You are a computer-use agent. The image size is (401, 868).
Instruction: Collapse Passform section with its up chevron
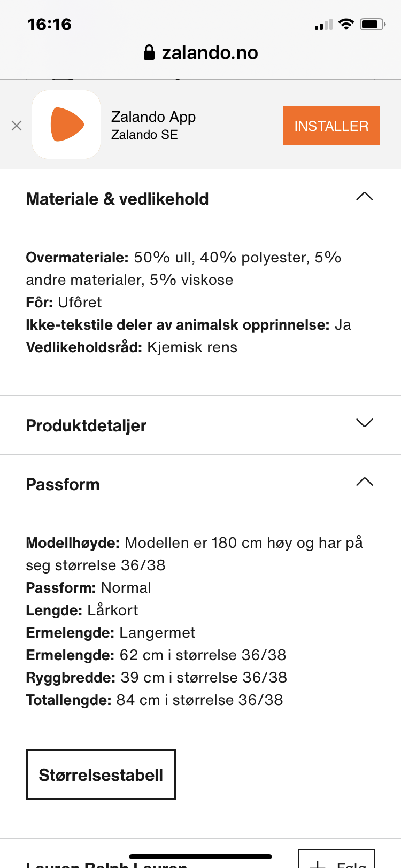[364, 482]
